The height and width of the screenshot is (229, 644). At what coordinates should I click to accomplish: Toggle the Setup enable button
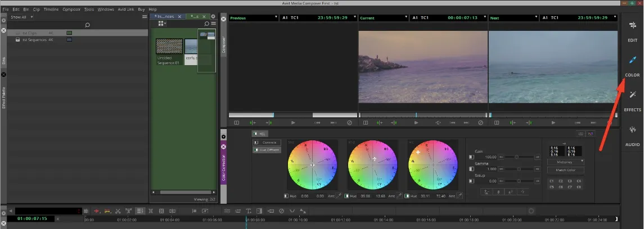point(471,181)
